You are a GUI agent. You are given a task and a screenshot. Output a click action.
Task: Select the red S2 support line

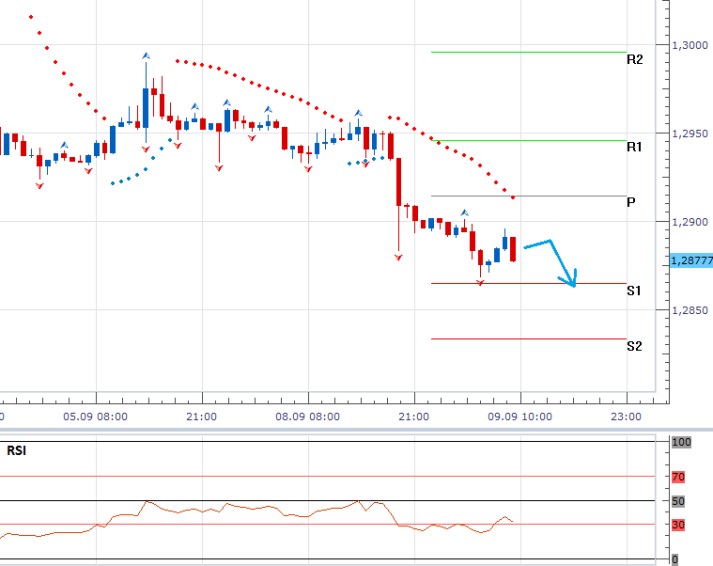(x=528, y=339)
